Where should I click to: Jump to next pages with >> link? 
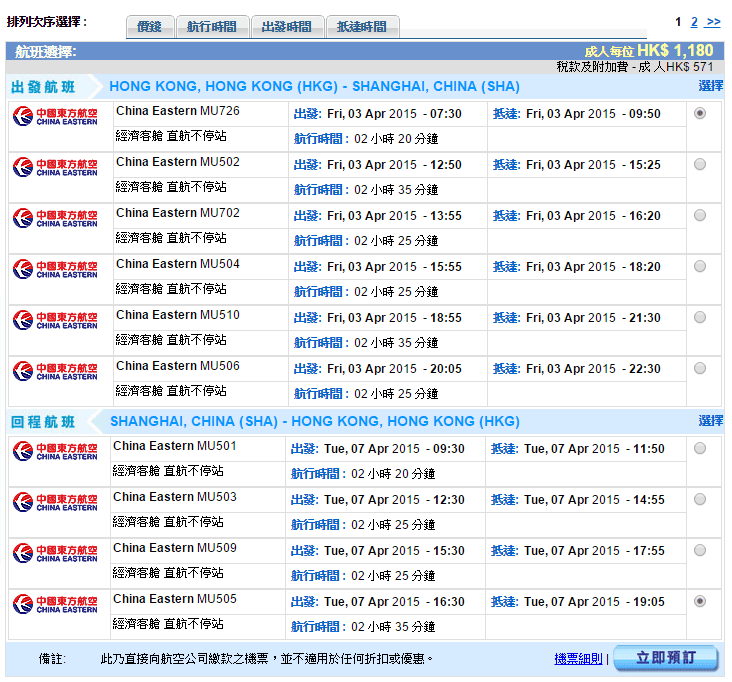(713, 22)
